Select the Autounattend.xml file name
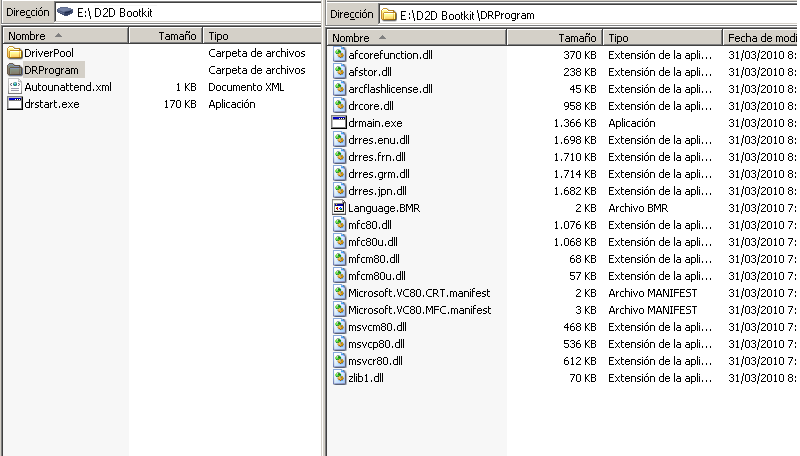This screenshot has width=800, height=456. pos(68,87)
